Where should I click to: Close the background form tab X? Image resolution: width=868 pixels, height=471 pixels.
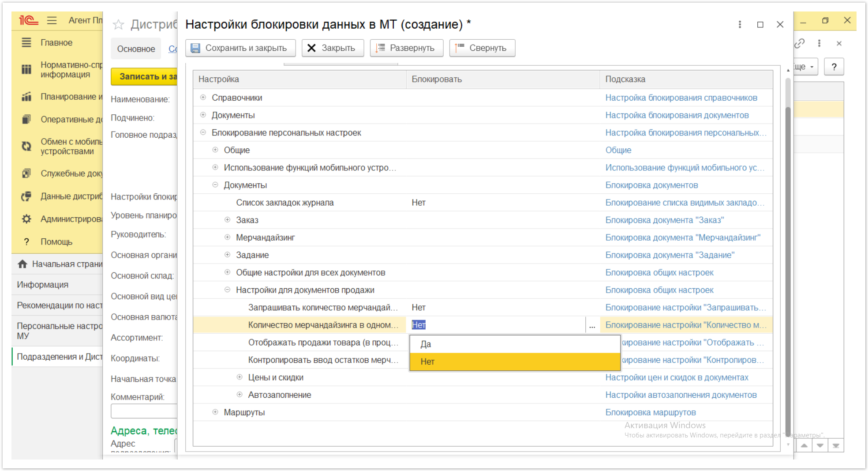(839, 43)
